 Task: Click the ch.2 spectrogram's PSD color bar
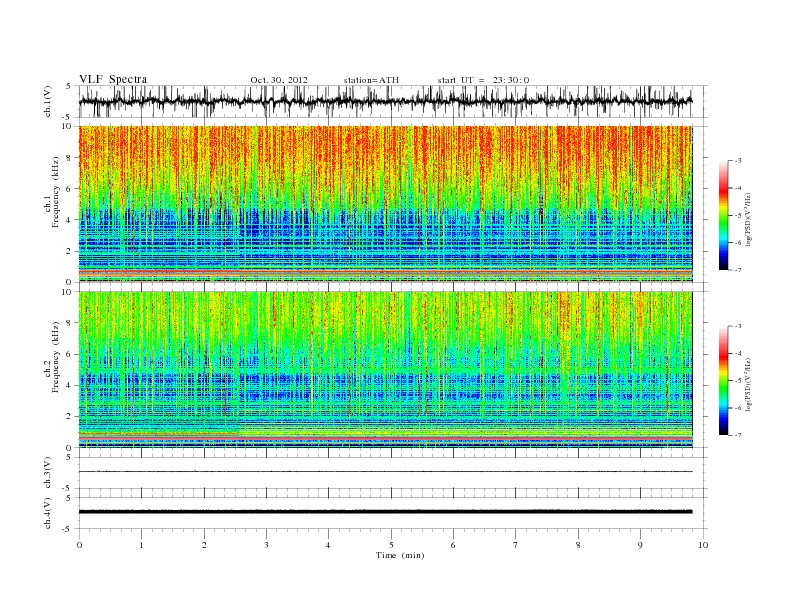(x=724, y=380)
